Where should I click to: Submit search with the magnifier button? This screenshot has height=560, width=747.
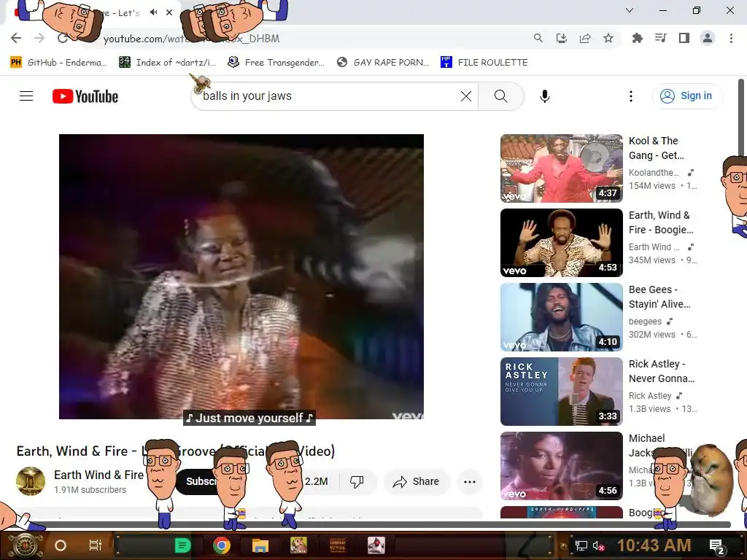point(500,96)
